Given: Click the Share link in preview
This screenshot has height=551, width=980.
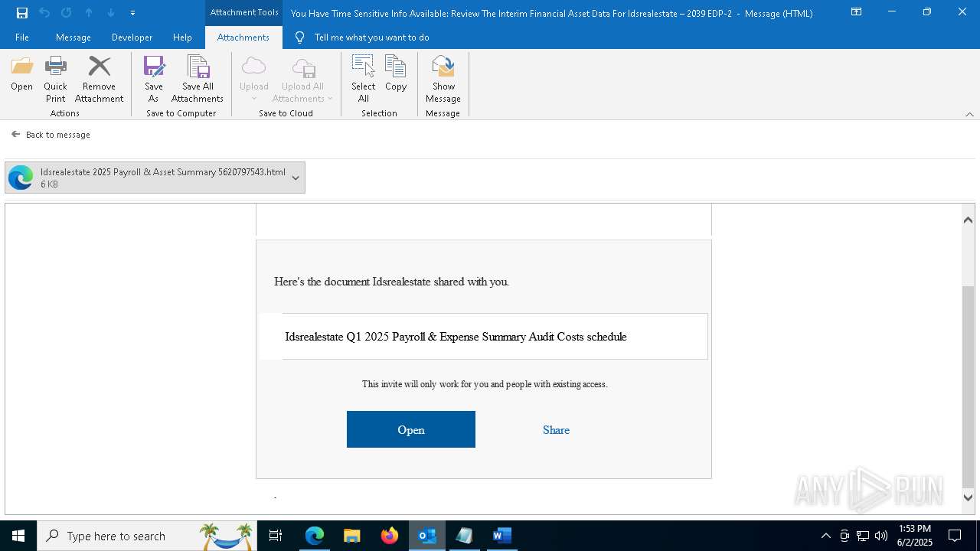Looking at the screenshot, I should coord(556,430).
